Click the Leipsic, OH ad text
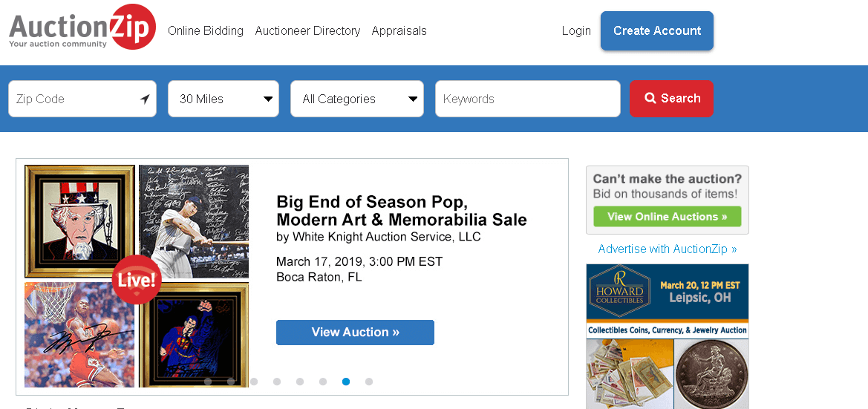The image size is (868, 409). [x=699, y=298]
